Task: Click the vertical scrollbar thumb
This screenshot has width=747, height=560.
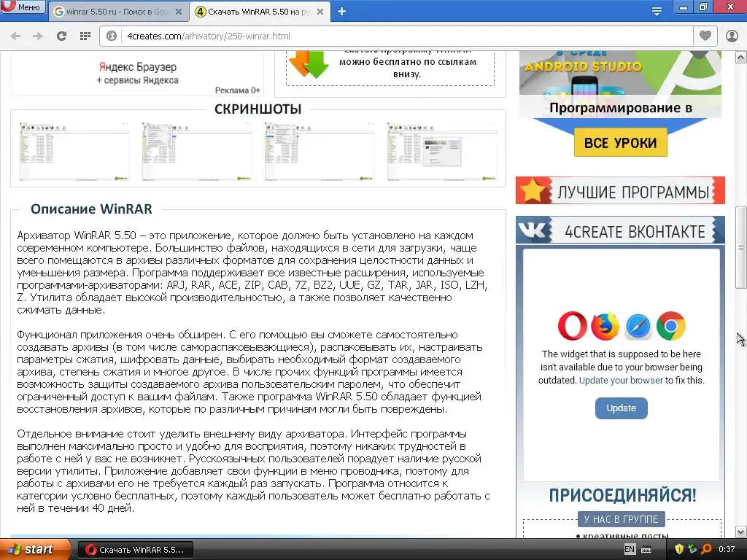Action: click(x=740, y=248)
